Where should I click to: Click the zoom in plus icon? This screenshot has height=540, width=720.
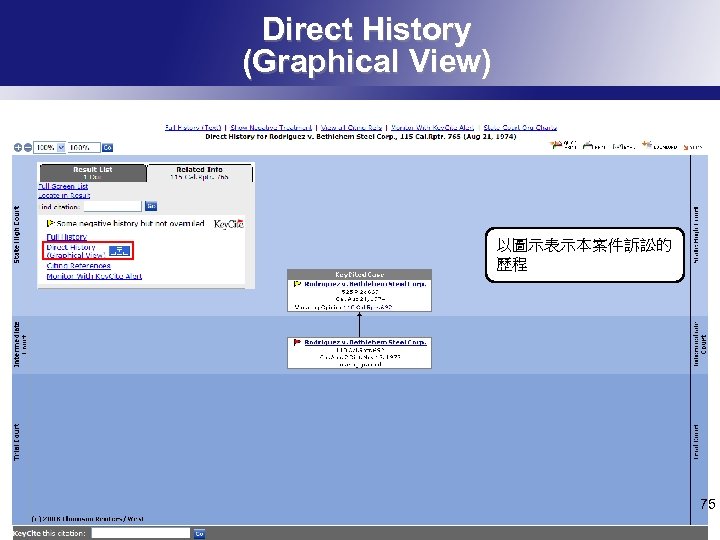pyautogui.click(x=17, y=147)
